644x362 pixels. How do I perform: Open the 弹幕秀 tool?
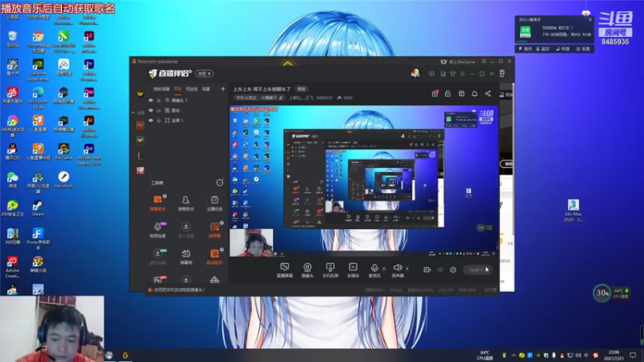(186, 257)
